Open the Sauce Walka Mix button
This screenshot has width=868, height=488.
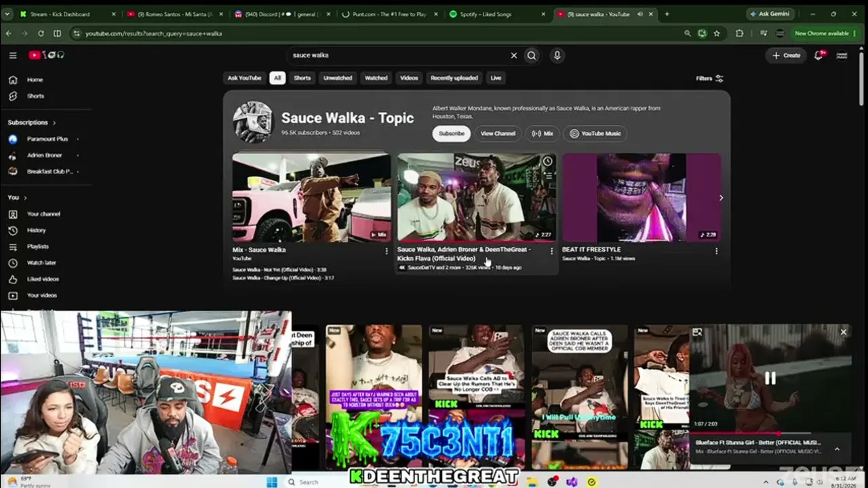tap(542, 134)
